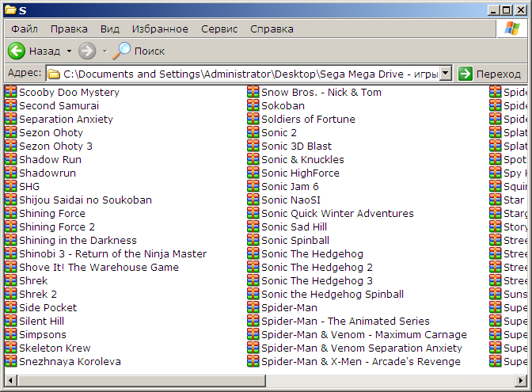The width and height of the screenshot is (532, 392).
Task: Select the archive icon of Sezon Ohoty 3
Action: (11, 146)
